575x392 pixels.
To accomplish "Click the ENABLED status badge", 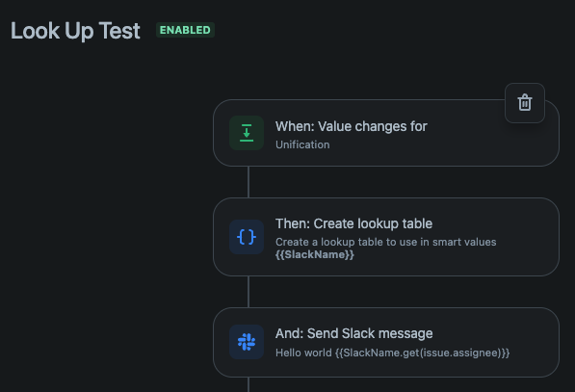I will 185,30.
